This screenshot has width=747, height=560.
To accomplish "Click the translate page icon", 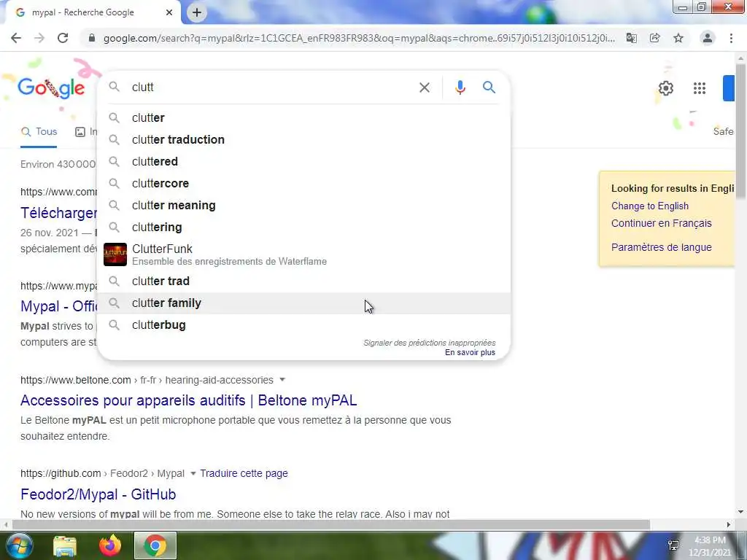I will pyautogui.click(x=631, y=38).
